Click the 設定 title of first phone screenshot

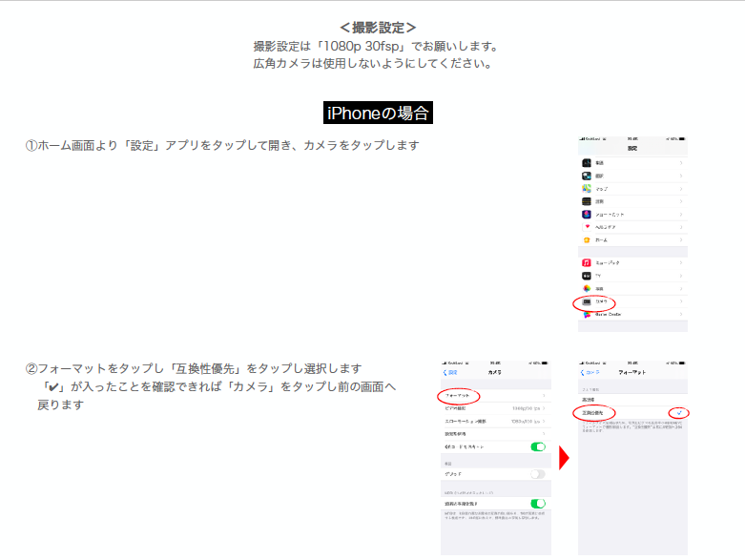(632, 148)
